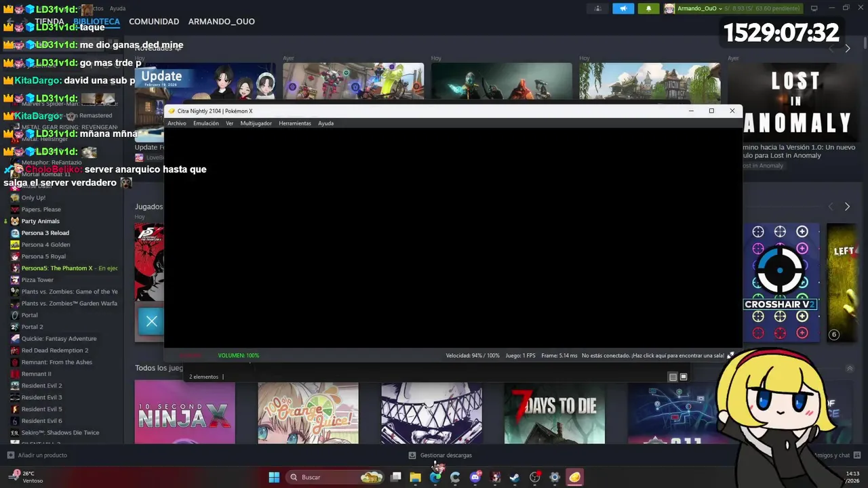Image resolution: width=868 pixels, height=488 pixels.
Task: Click the Citra network status icon
Action: pyautogui.click(x=730, y=355)
